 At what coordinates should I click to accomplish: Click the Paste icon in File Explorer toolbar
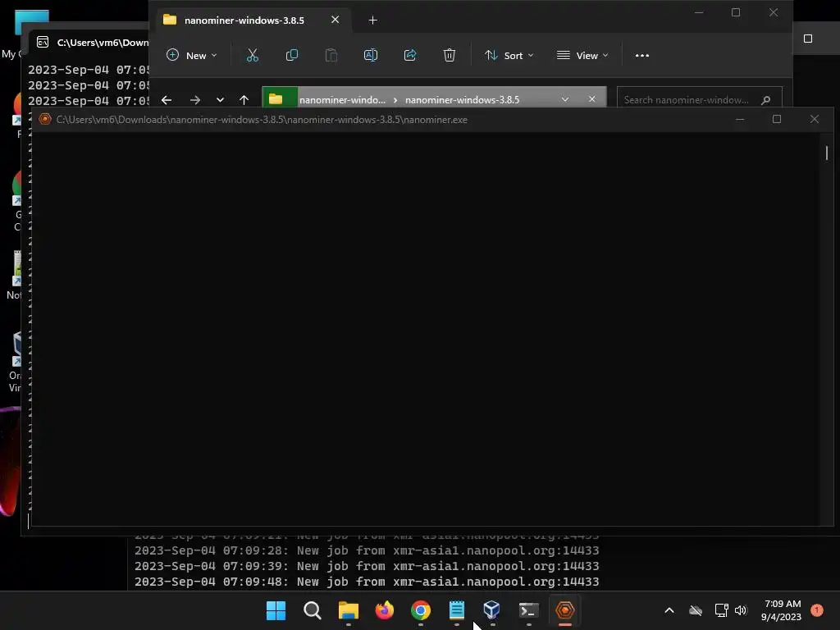(331, 55)
